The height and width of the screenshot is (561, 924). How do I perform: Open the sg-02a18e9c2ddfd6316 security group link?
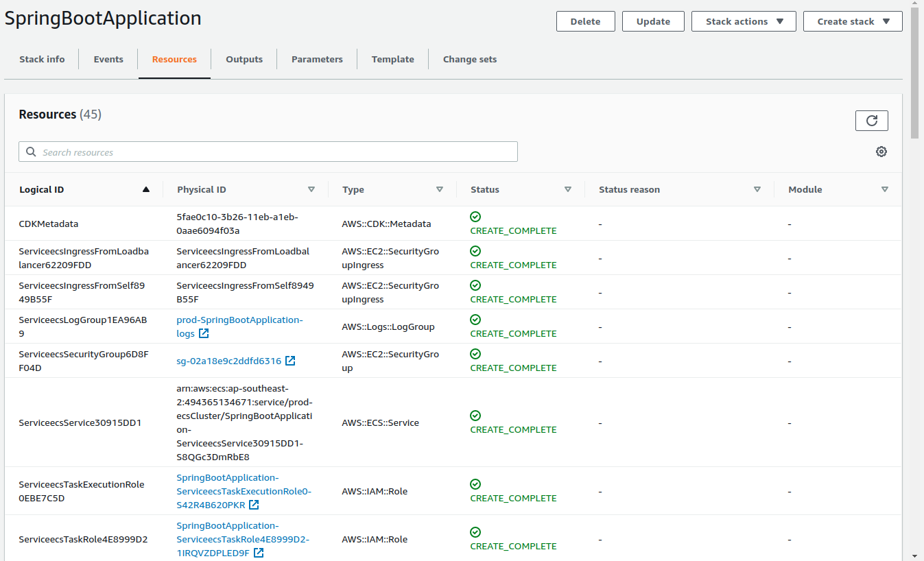[228, 361]
